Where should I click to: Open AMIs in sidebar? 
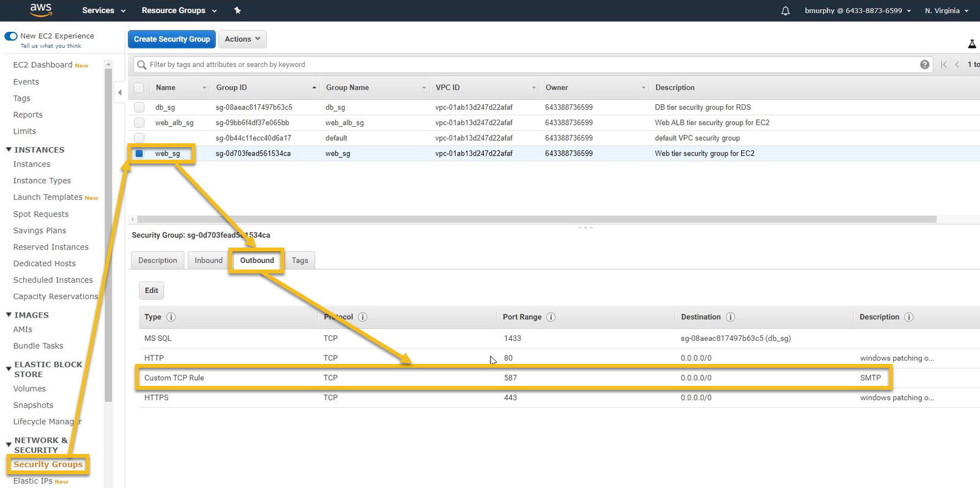(23, 329)
